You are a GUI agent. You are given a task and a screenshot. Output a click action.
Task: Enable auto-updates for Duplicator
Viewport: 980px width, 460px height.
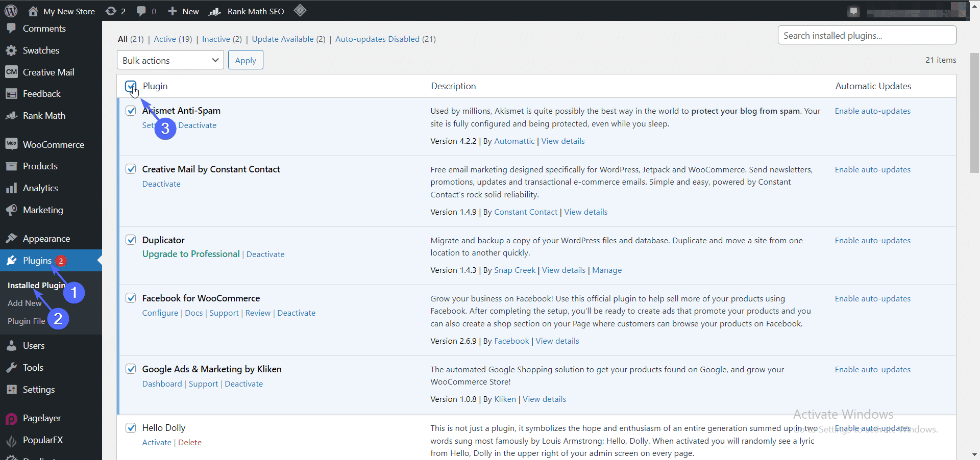tap(873, 241)
